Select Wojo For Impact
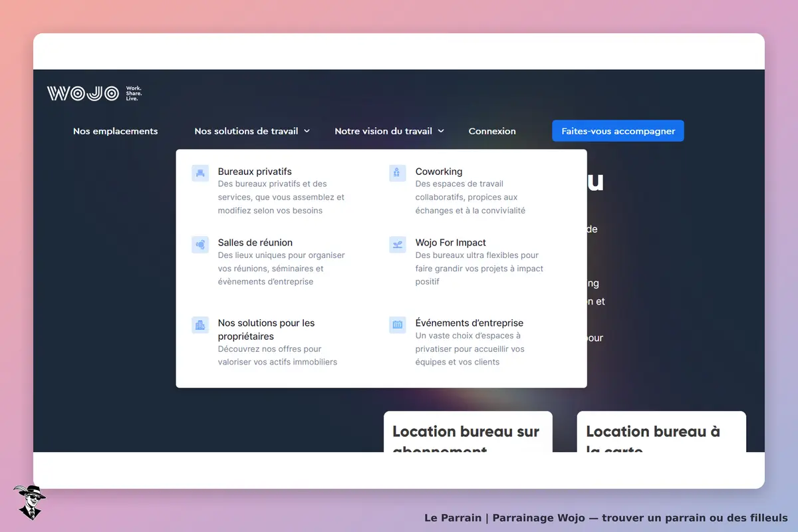Screen dimensions: 798x532 [x=451, y=243]
